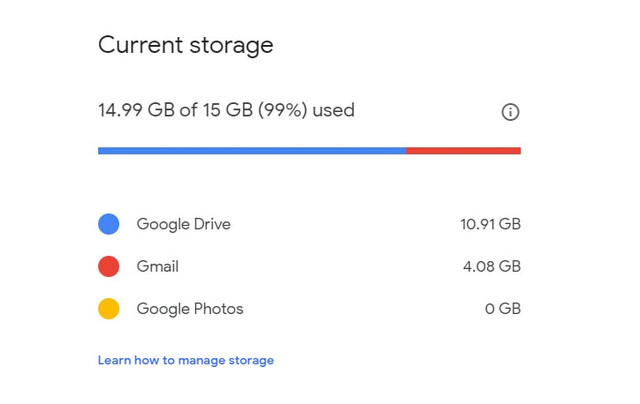Select the Google Drive label
This screenshot has width=640, height=404.
[x=183, y=224]
